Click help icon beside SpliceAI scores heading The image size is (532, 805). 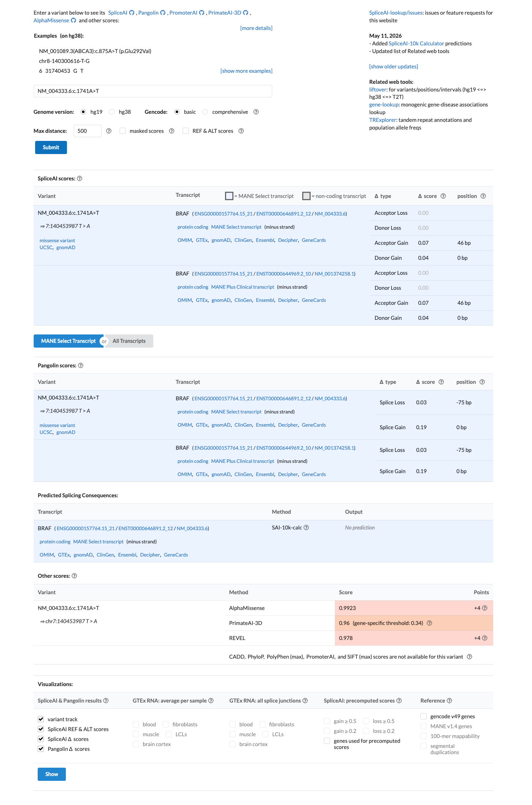pyautogui.click(x=79, y=179)
